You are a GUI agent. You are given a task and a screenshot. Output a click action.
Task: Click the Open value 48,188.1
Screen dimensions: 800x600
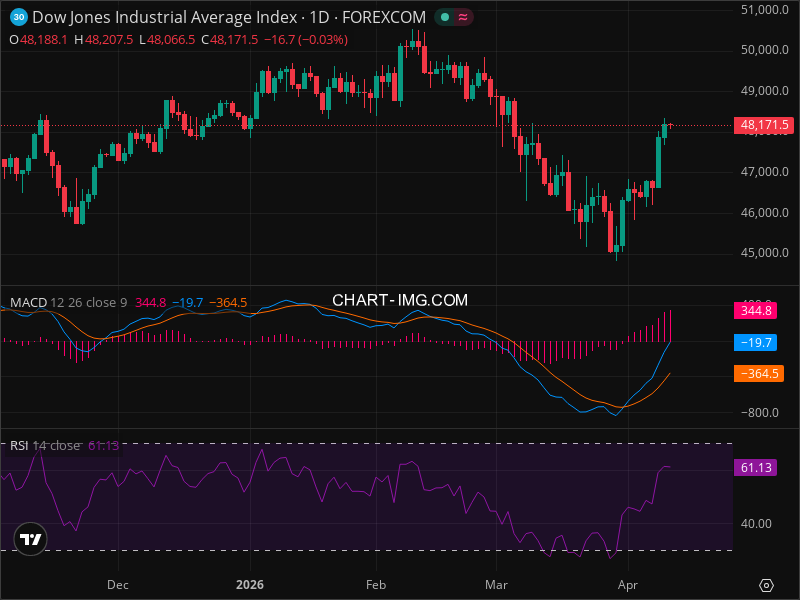click(44, 40)
